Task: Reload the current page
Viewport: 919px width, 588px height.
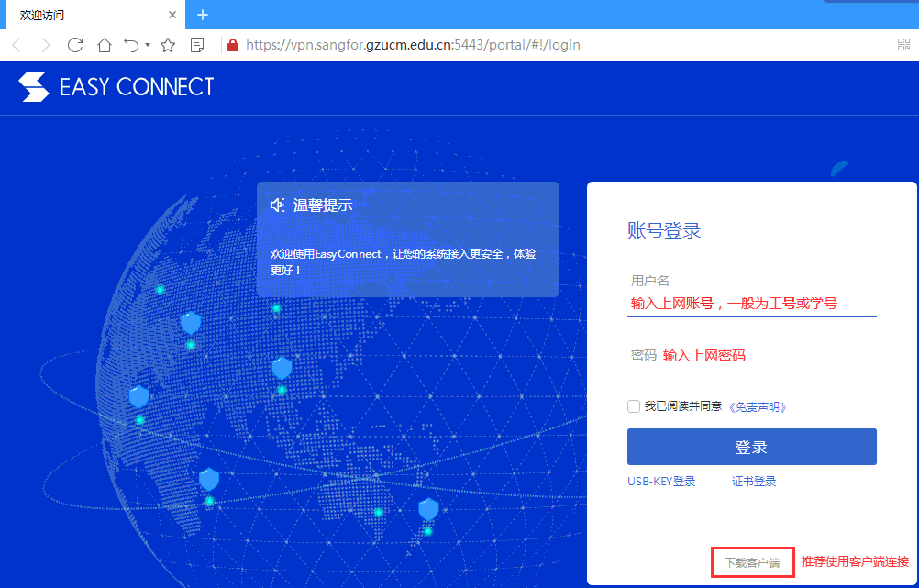Action: (75, 45)
